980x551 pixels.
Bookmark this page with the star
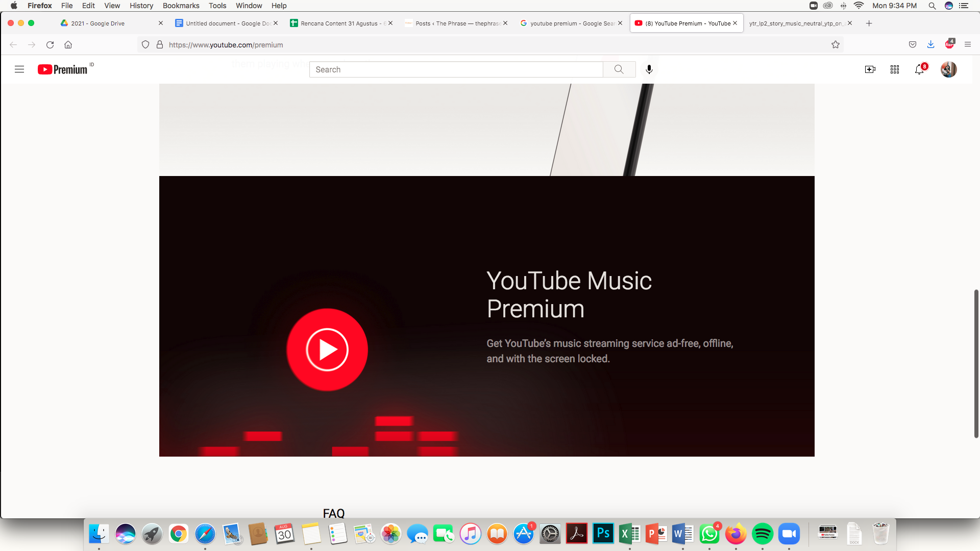pos(835,45)
